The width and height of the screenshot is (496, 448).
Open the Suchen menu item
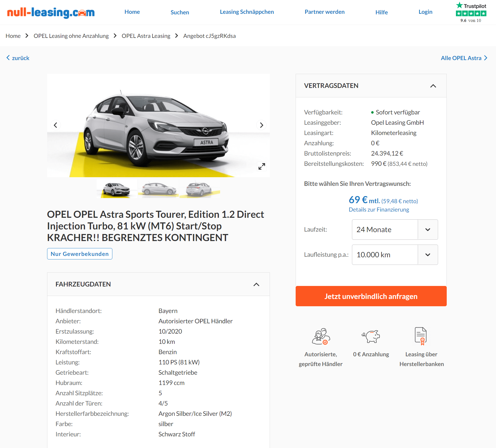[180, 12]
